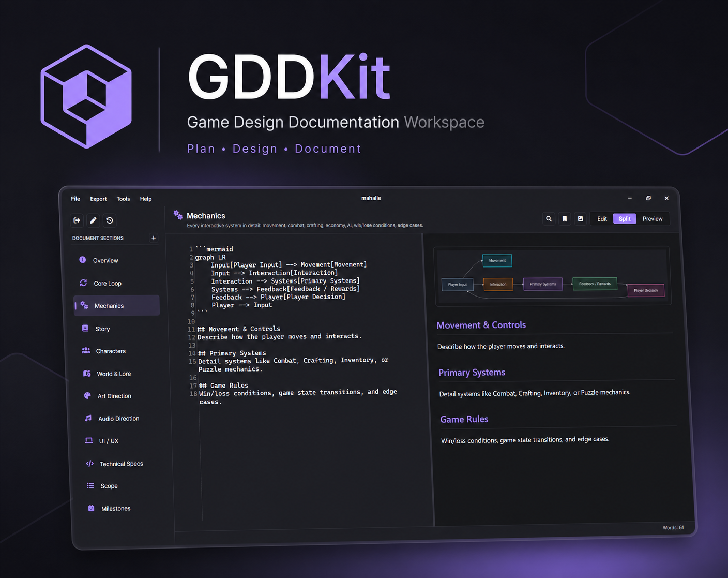Select the Art Direction palette icon

click(87, 395)
